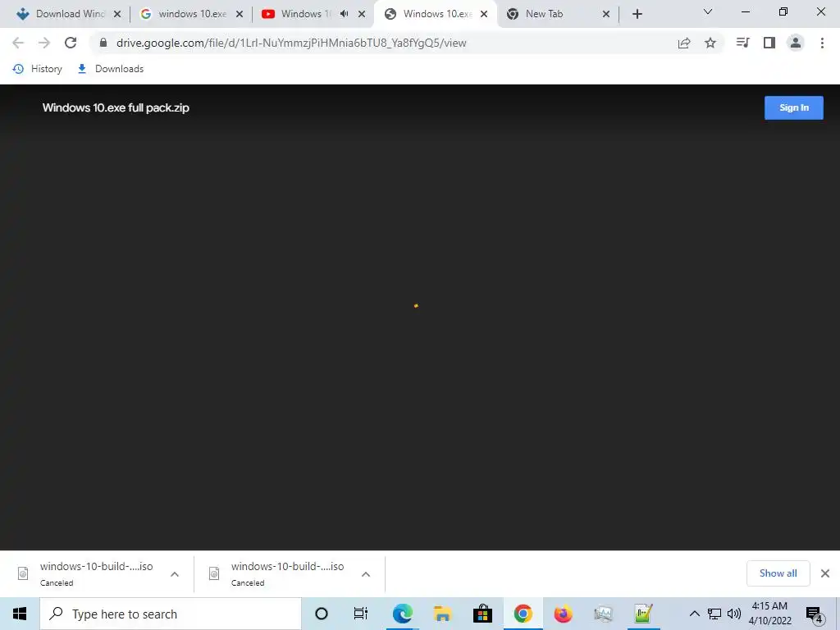The height and width of the screenshot is (630, 840).
Task: Open Microsoft Store from taskbar
Action: coord(482,614)
